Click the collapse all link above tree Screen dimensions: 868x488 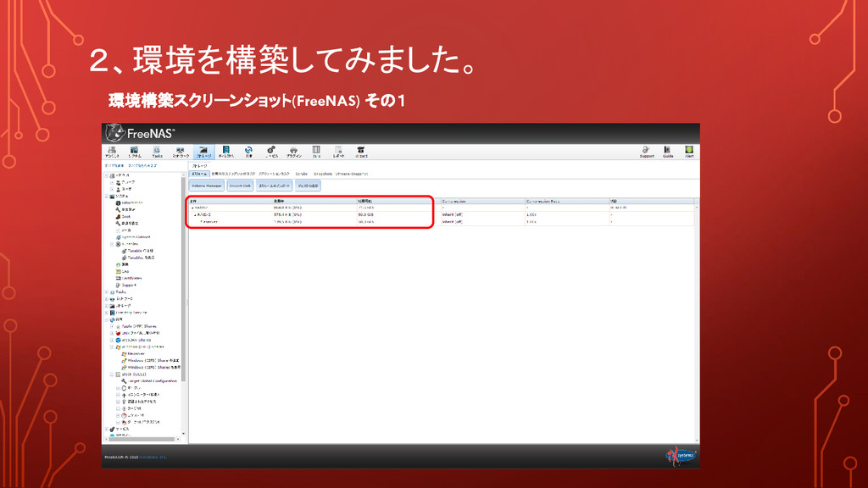coord(142,165)
